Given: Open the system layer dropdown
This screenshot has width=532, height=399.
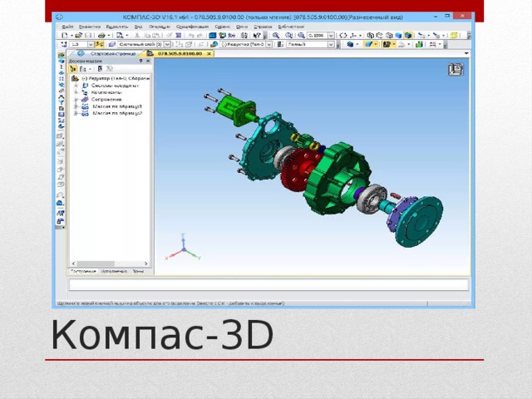Looking at the screenshot, I should tap(167, 44).
